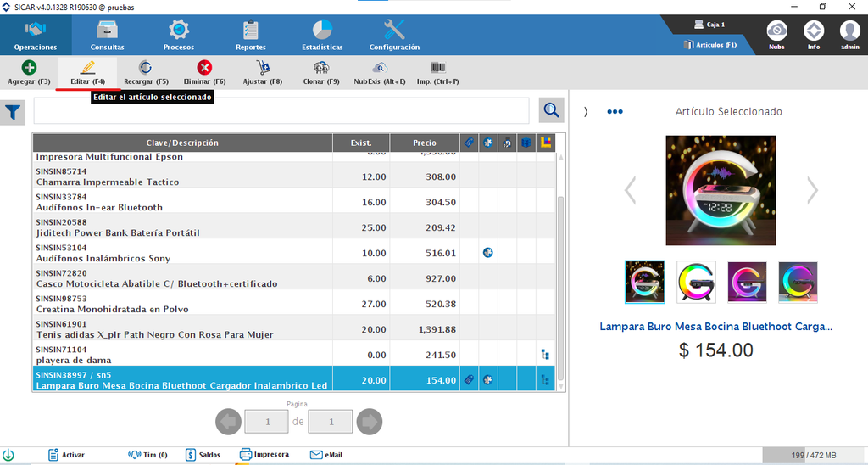Click Saldos in the status bar
Image resolution: width=868 pixels, height=465 pixels.
pos(203,455)
